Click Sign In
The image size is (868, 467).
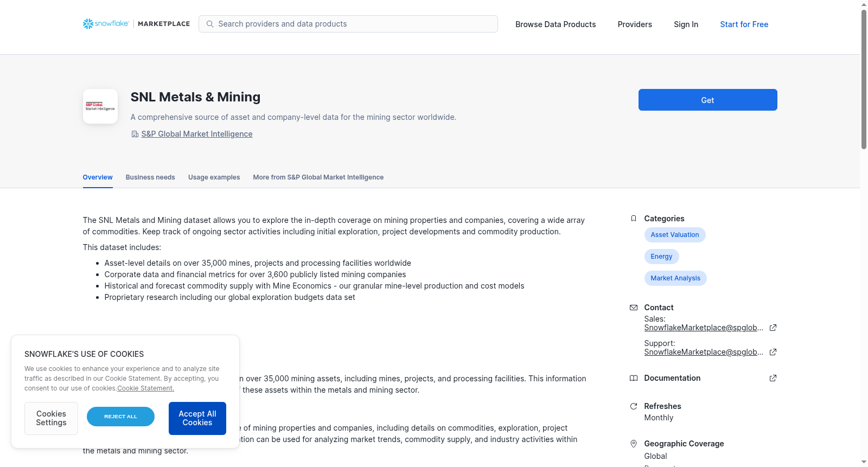(x=686, y=24)
